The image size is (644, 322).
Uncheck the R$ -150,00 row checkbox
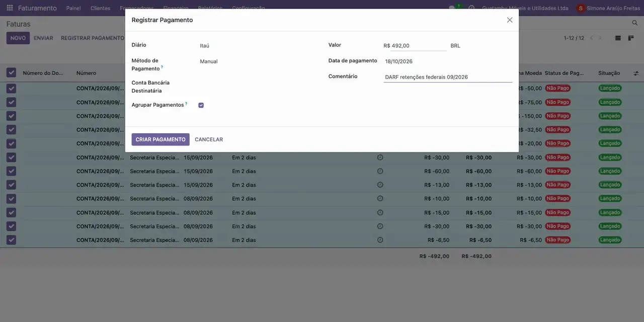(11, 116)
